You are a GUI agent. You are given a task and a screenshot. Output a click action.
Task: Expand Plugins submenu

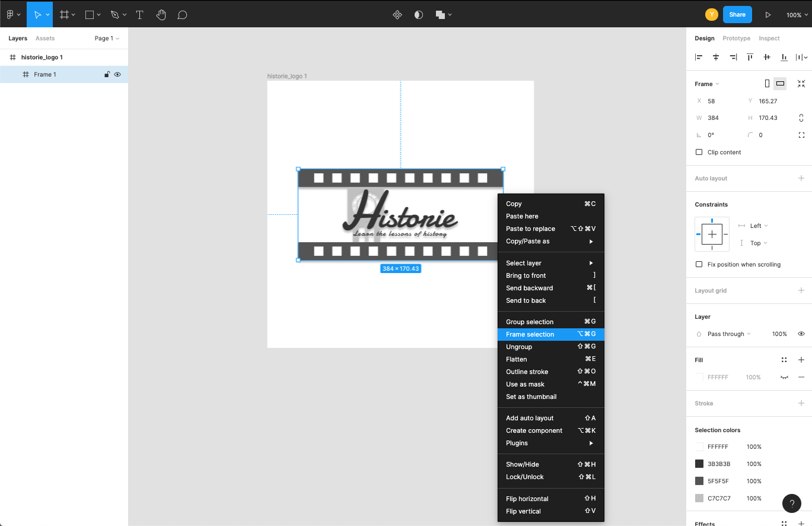[x=550, y=443]
